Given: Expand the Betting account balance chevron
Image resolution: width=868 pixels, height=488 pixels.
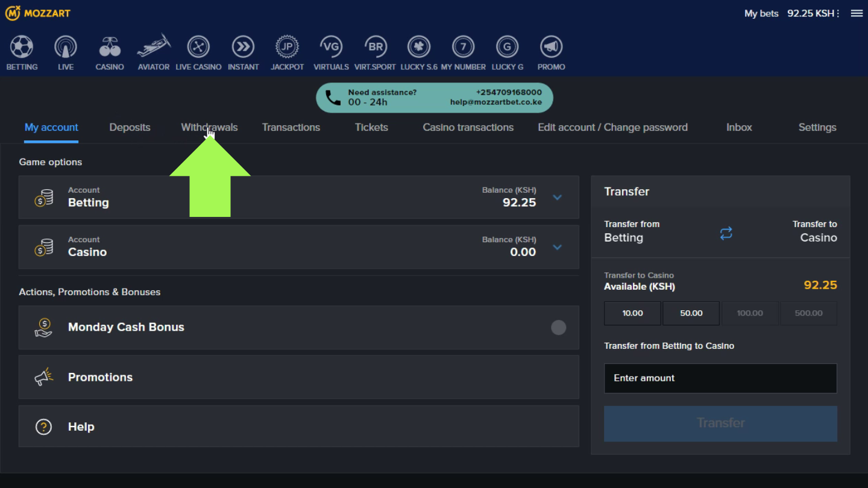Looking at the screenshot, I should coord(558,198).
